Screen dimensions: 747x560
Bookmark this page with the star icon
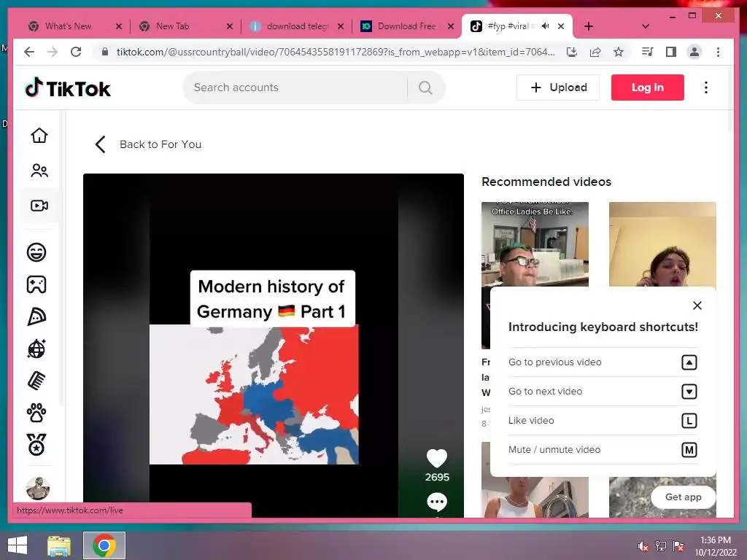click(x=619, y=52)
